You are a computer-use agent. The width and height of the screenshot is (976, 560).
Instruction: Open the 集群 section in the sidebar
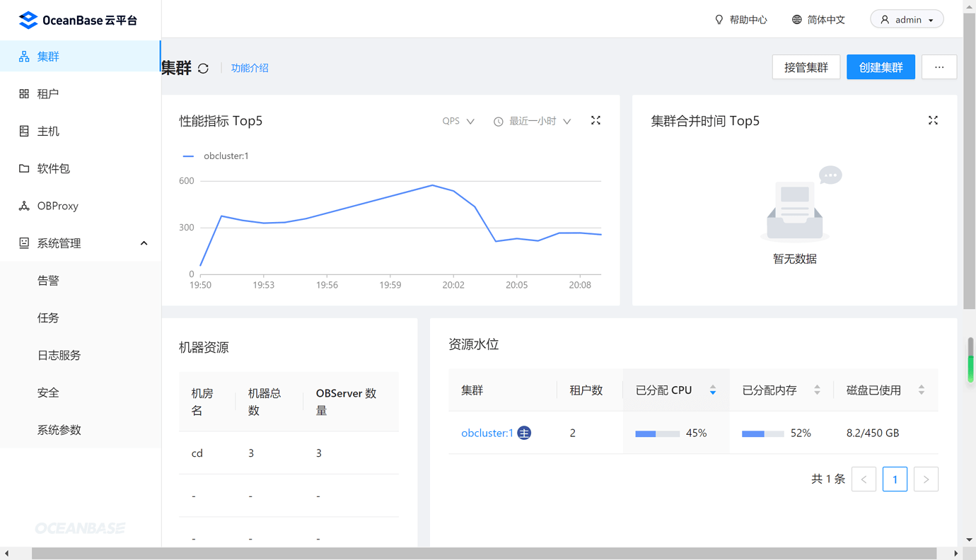click(x=47, y=56)
